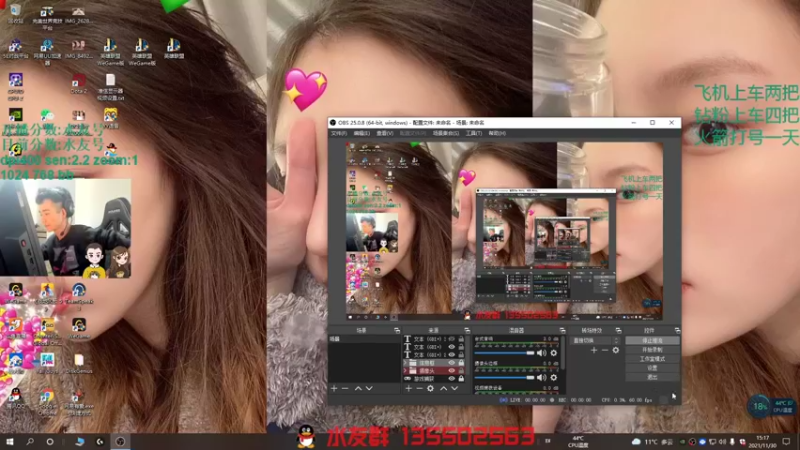This screenshot has width=800, height=450.
Task: Expand the red 摄像头 group in Sources
Action: coord(406,371)
